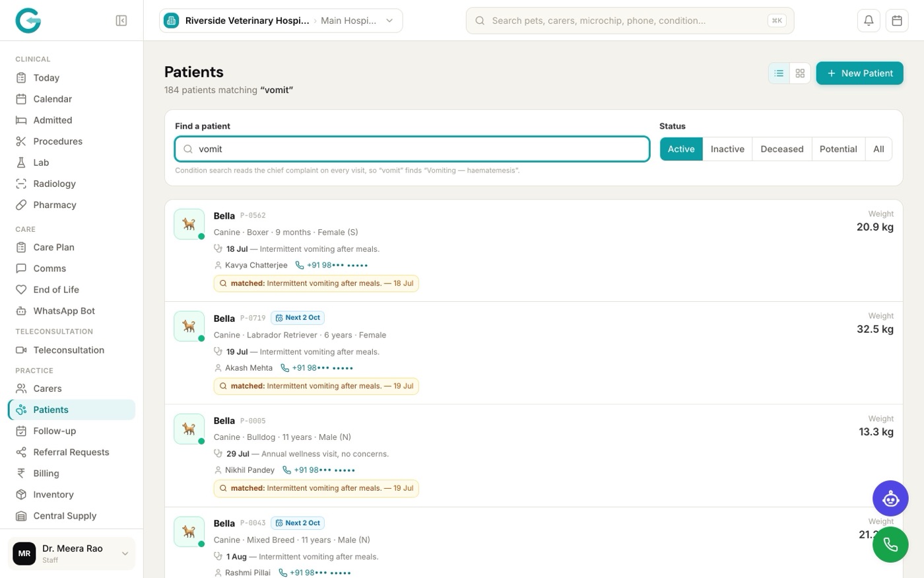The image size is (924, 578).
Task: Navigate to Procedures
Action: [x=71, y=141]
